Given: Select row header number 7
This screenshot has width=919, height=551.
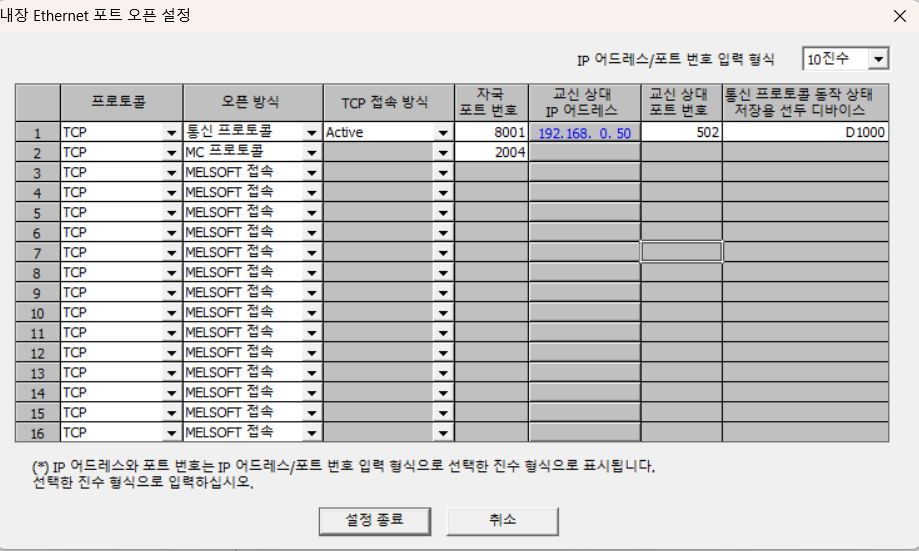Looking at the screenshot, I should tap(38, 253).
